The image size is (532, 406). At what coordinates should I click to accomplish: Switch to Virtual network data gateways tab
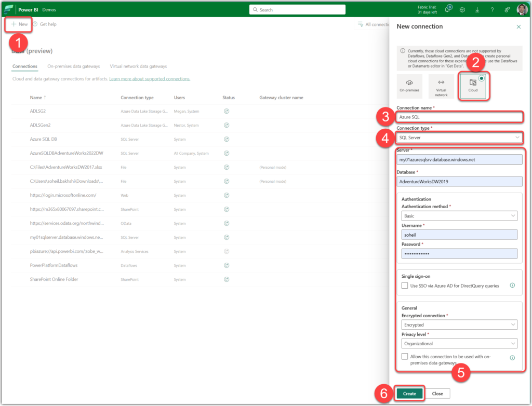(x=138, y=66)
